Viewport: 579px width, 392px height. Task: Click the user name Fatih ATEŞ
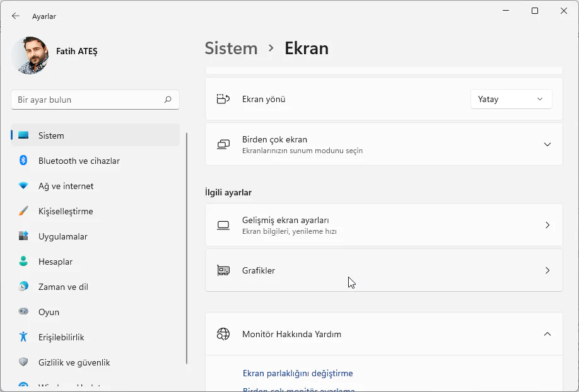tap(77, 51)
